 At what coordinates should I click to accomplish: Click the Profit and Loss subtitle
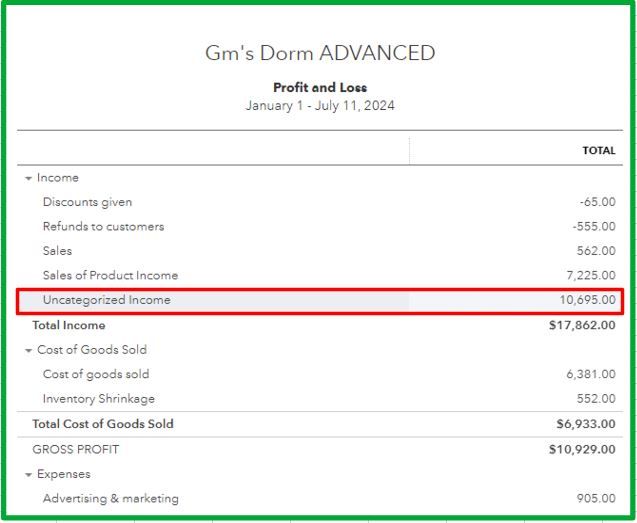(320, 87)
